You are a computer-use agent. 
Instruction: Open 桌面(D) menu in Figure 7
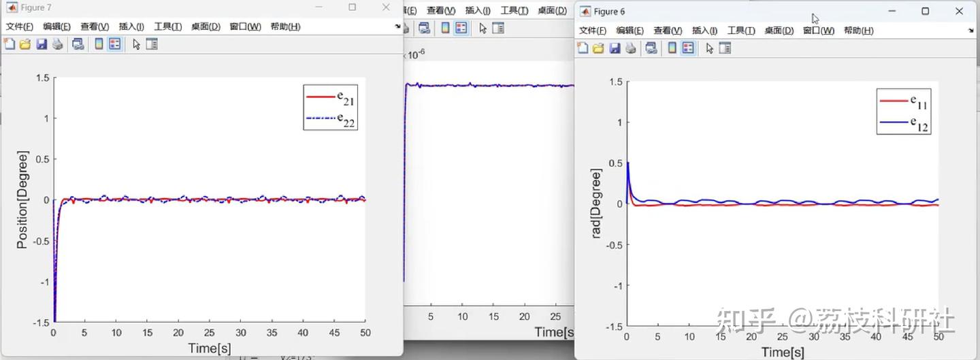click(x=206, y=27)
